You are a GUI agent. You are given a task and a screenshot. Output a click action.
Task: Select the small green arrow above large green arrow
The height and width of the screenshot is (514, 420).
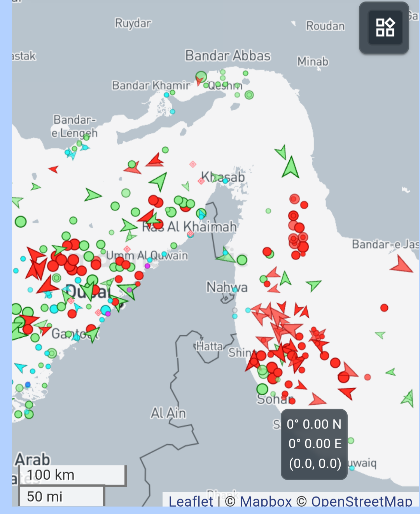281,152
